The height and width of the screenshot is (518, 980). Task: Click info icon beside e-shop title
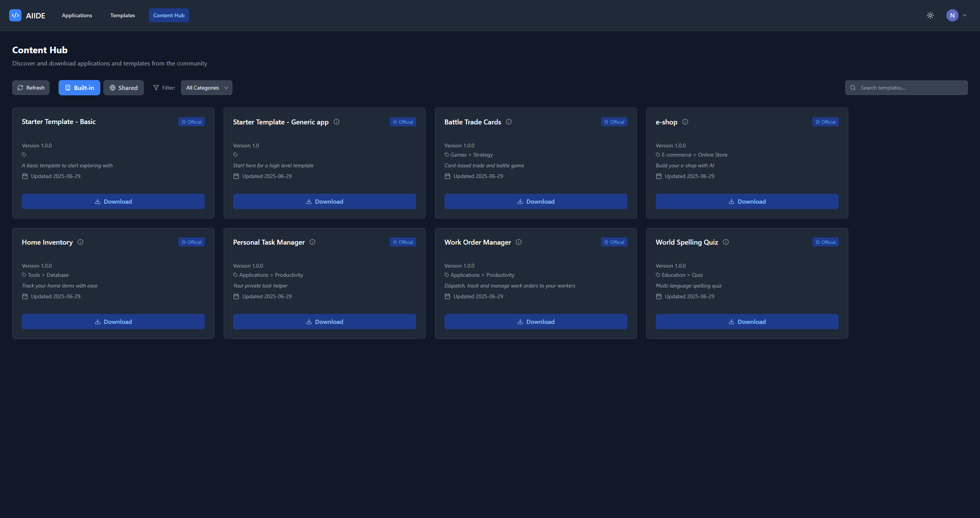[685, 122]
